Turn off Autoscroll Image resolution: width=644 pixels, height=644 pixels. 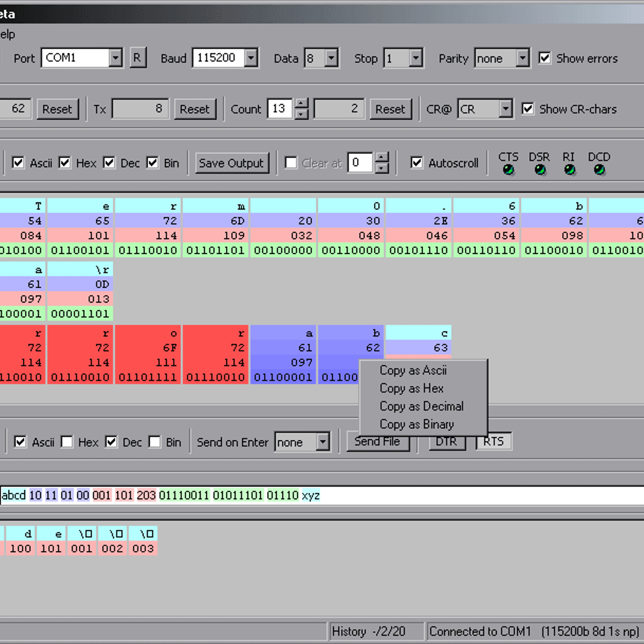click(416, 163)
